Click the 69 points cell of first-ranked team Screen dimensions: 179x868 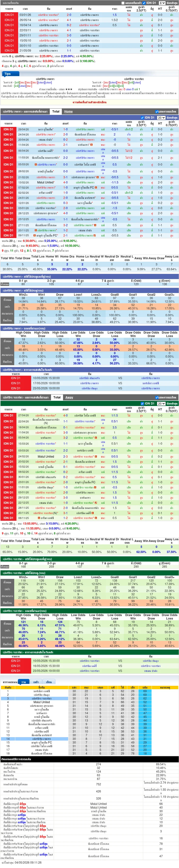pyautogui.click(x=145, y=691)
